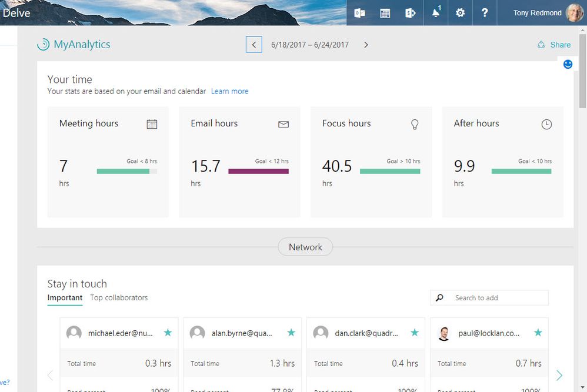The image size is (587, 392).
Task: Go to the next week with right chevron
Action: [x=366, y=45]
